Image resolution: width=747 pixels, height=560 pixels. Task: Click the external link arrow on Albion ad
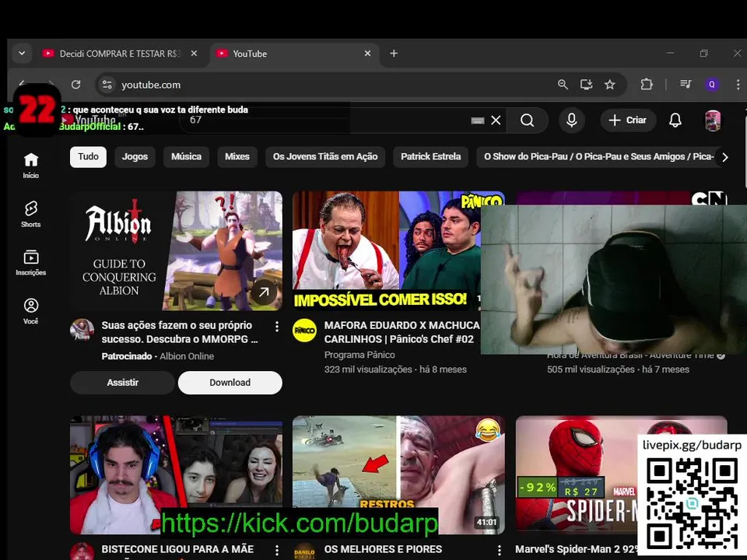264,292
